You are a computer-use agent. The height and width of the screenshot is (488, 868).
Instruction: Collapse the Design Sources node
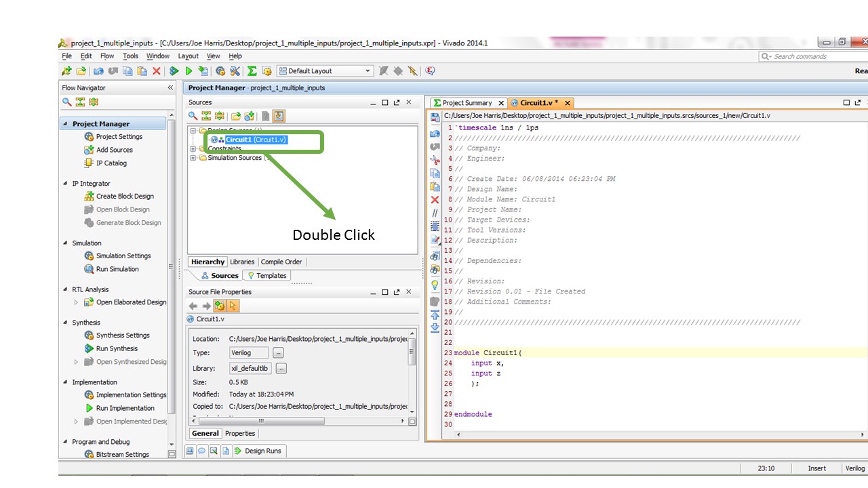[x=193, y=130]
